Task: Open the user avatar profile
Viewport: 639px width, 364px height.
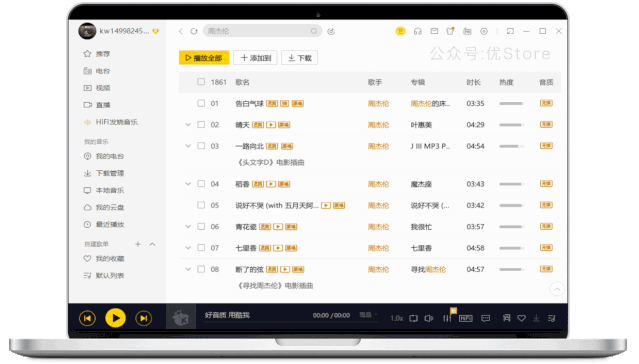Action: (x=87, y=31)
